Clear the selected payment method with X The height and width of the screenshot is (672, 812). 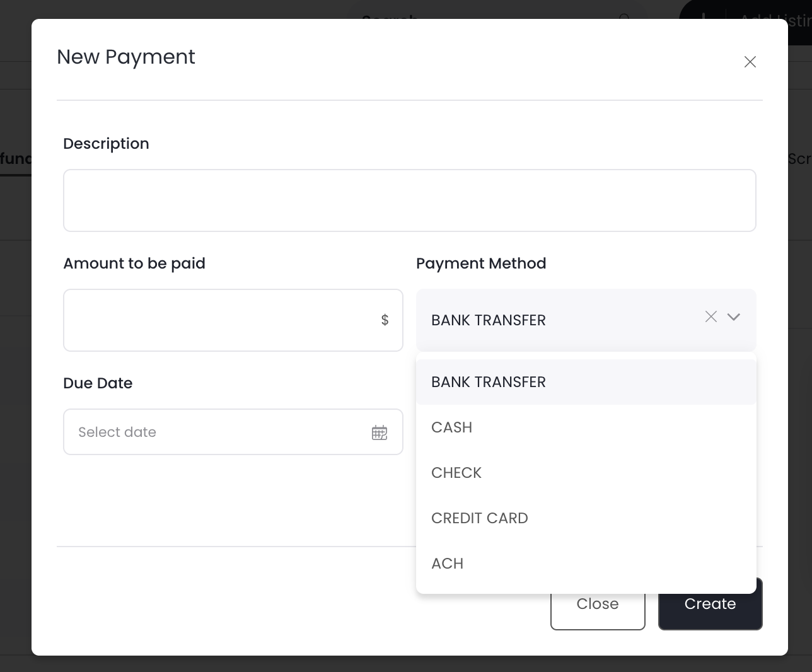(711, 317)
